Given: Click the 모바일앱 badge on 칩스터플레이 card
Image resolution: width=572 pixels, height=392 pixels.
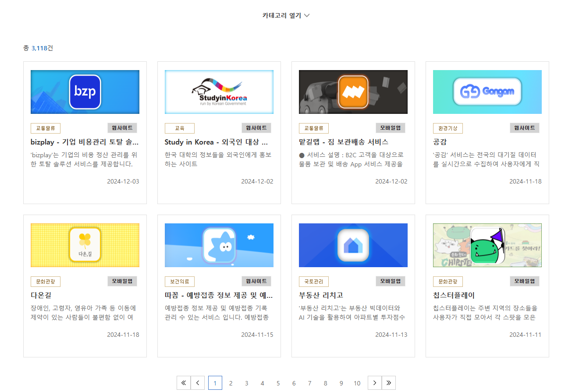Looking at the screenshot, I should coord(525,281).
